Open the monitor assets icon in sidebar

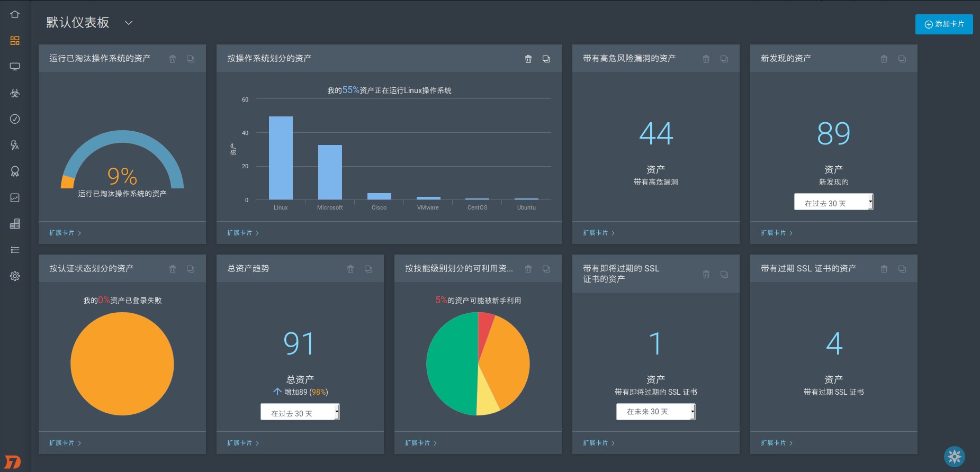click(x=15, y=67)
